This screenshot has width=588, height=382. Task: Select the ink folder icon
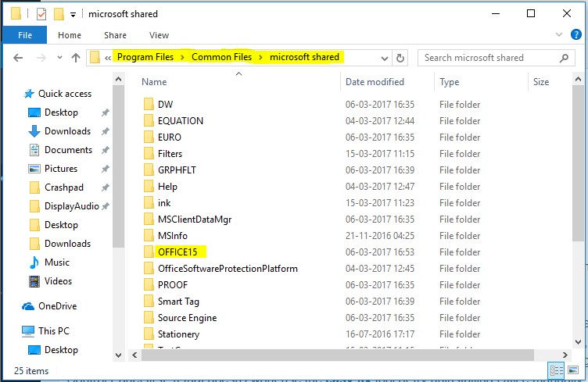point(149,203)
